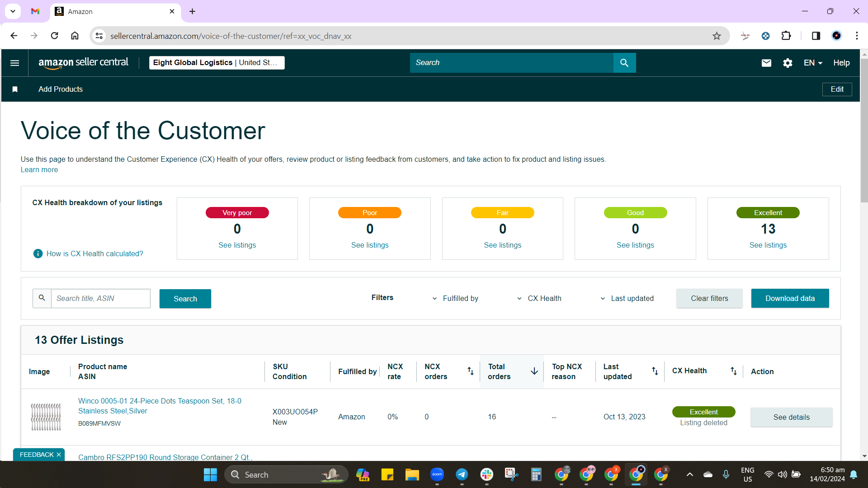Click the Amazon Seller Central logo
The image size is (868, 488).
point(83,63)
